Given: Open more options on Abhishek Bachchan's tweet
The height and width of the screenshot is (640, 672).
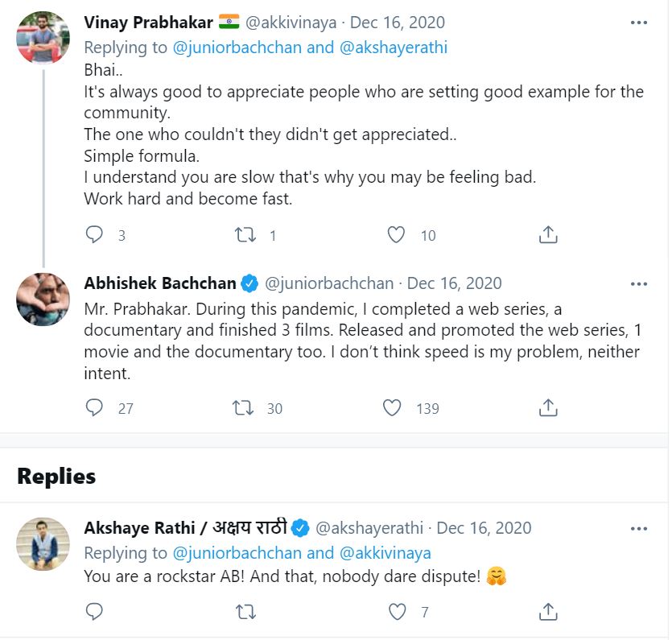Looking at the screenshot, I should (639, 283).
